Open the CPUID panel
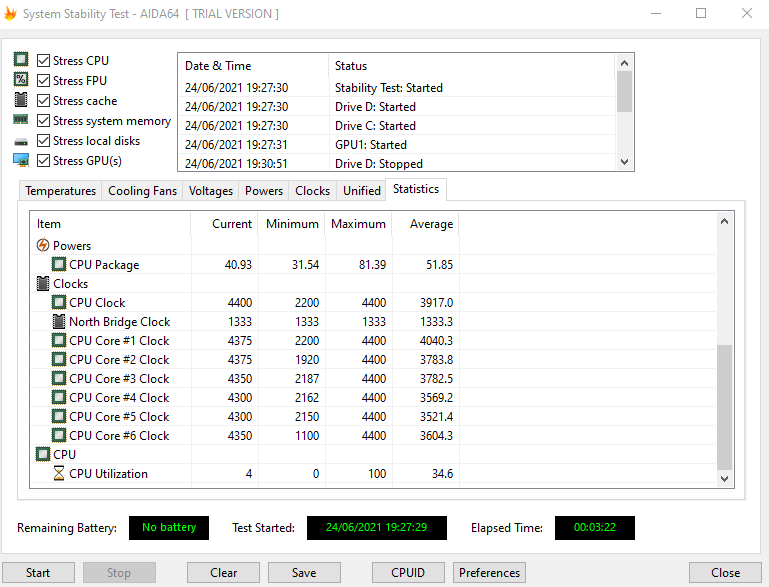Viewport: 769px width, 587px height. click(x=408, y=573)
